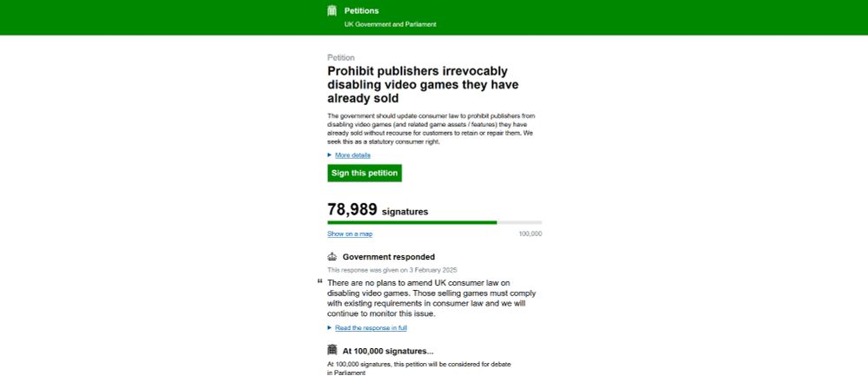Open the More details link

pos(352,155)
